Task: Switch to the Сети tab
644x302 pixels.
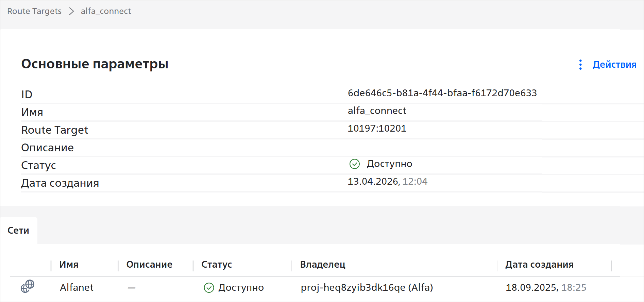Action: point(18,231)
